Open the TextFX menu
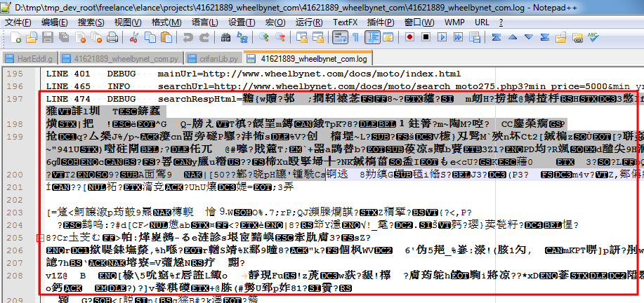This screenshot has width=644, height=303. point(345,22)
